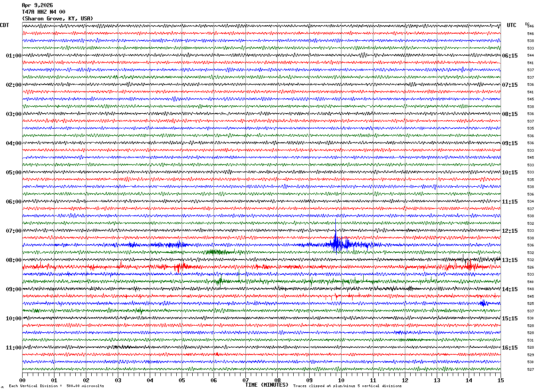Viewport: 536px width, 392px height.
Task: Select the 02:00 CDT time label
Action: 14,85
